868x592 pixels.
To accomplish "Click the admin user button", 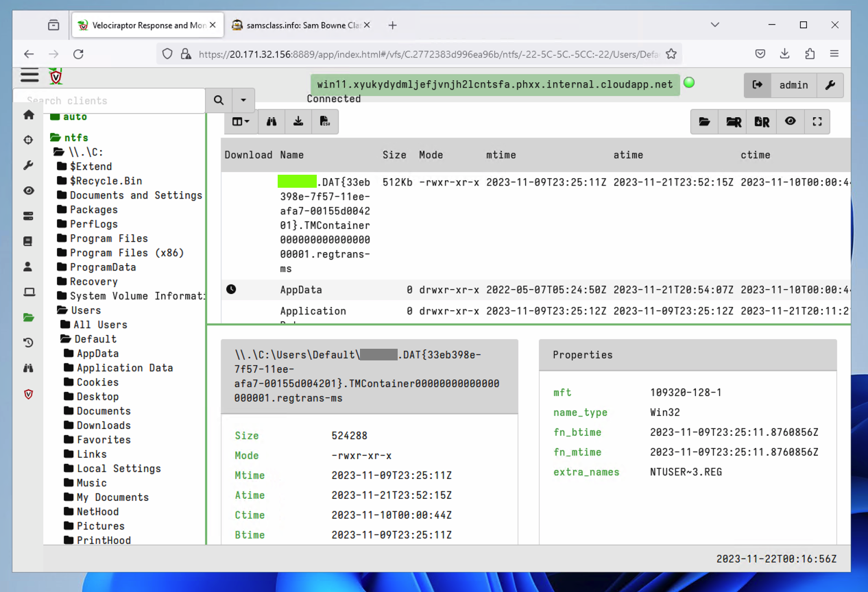I will pyautogui.click(x=793, y=85).
